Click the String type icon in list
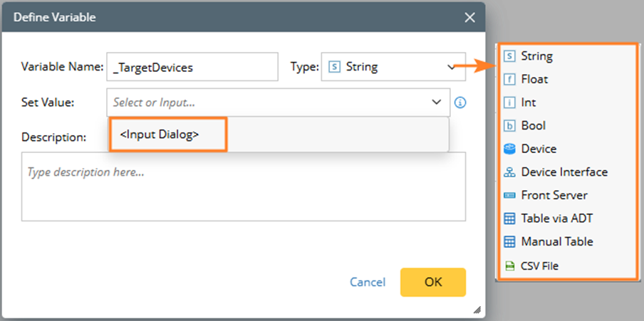This screenshot has width=644, height=321. click(509, 56)
